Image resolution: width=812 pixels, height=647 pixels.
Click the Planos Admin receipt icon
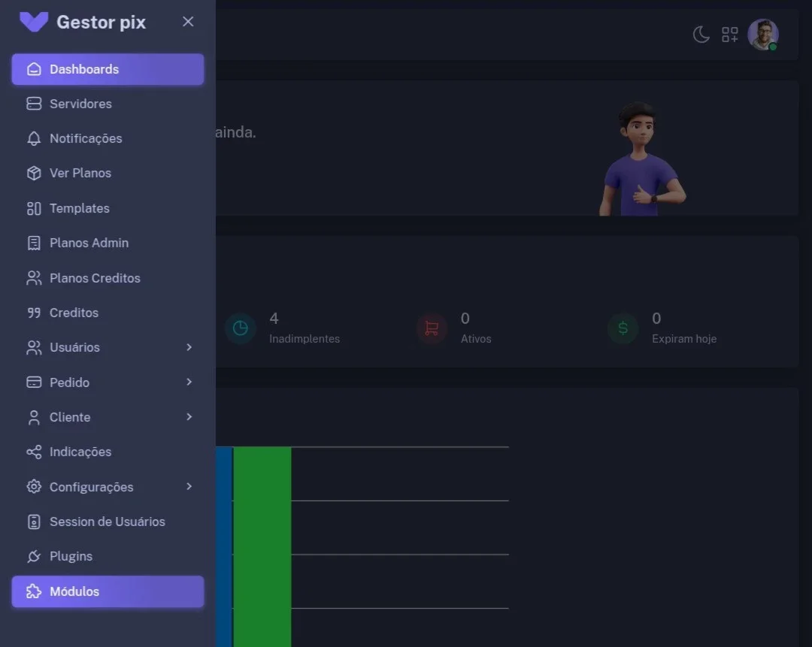click(34, 243)
